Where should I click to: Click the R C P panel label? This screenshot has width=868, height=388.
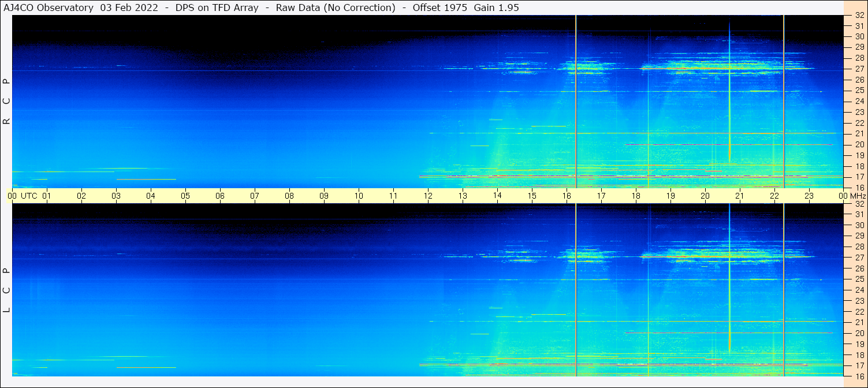[x=7, y=102]
